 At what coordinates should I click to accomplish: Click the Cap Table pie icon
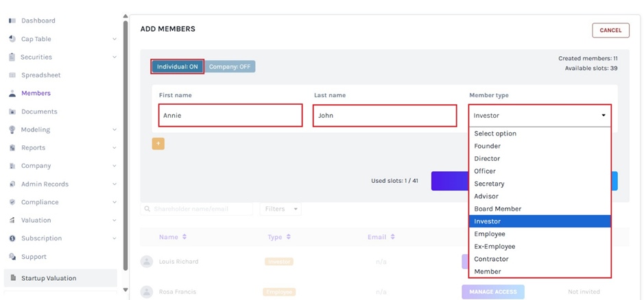12,39
